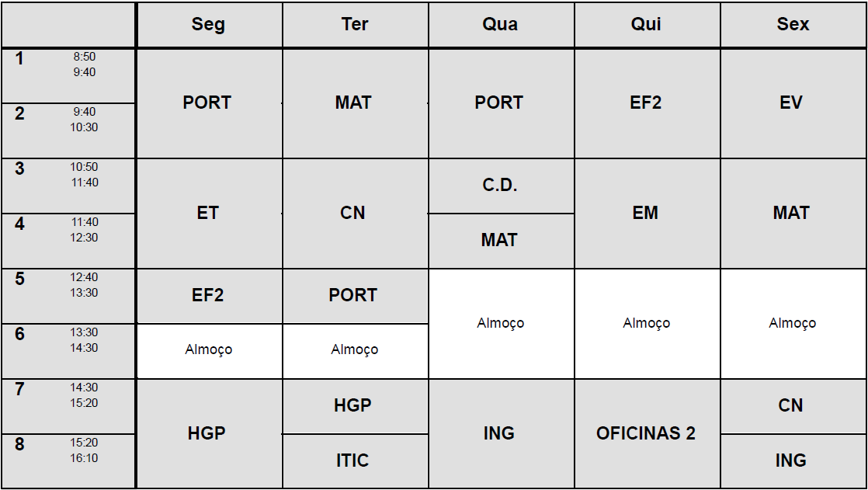Click the ITIC class cell
The height and width of the screenshot is (490, 868).
coord(353,460)
